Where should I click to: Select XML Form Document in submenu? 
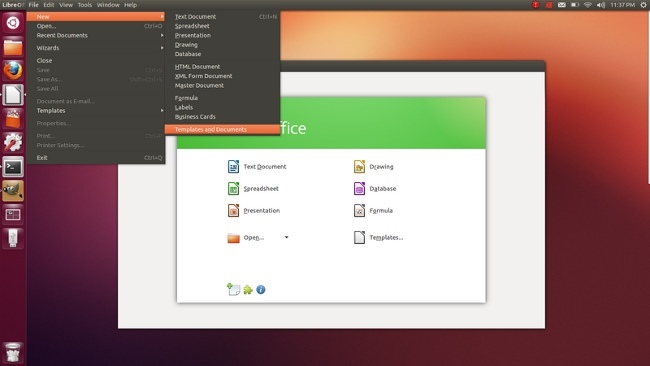(222, 76)
